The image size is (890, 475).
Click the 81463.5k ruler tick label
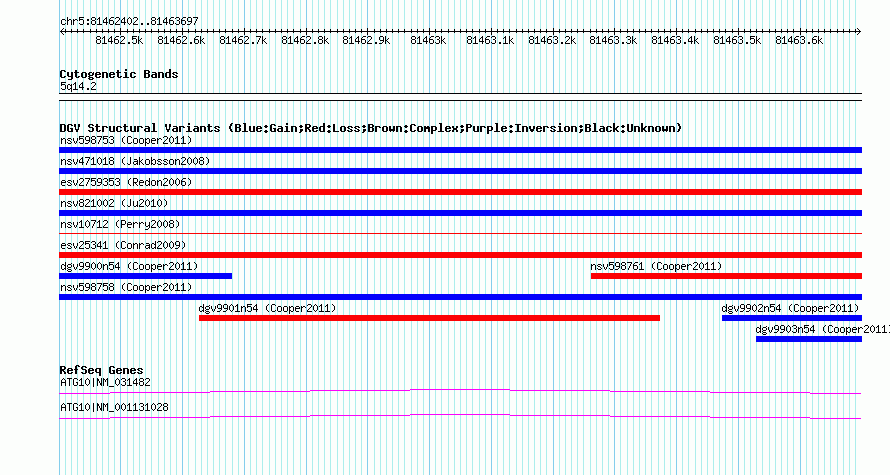pyautogui.click(x=737, y=40)
